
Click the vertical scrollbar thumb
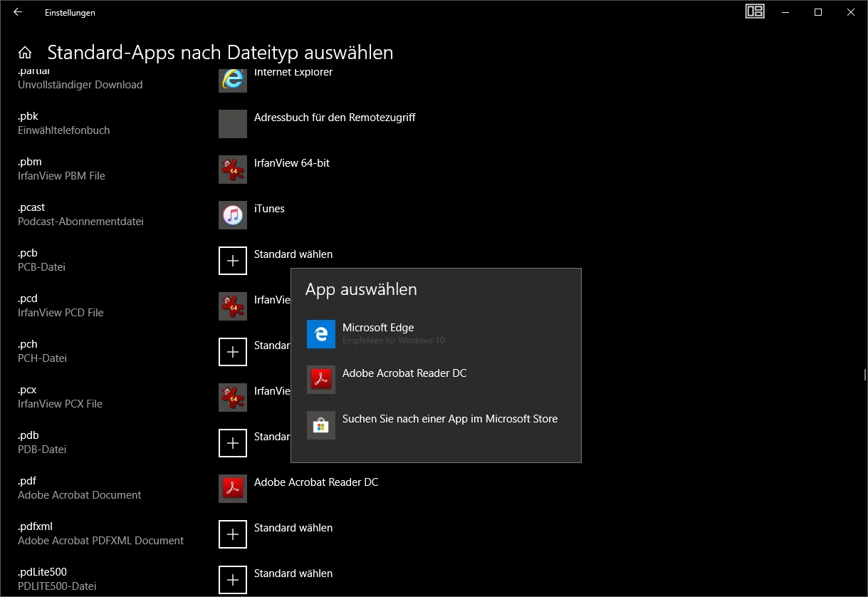click(865, 374)
